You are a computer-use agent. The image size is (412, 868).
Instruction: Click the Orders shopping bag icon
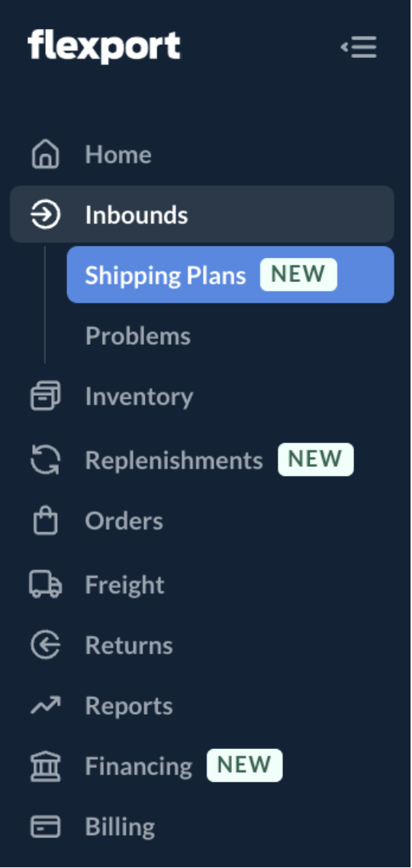pos(46,521)
